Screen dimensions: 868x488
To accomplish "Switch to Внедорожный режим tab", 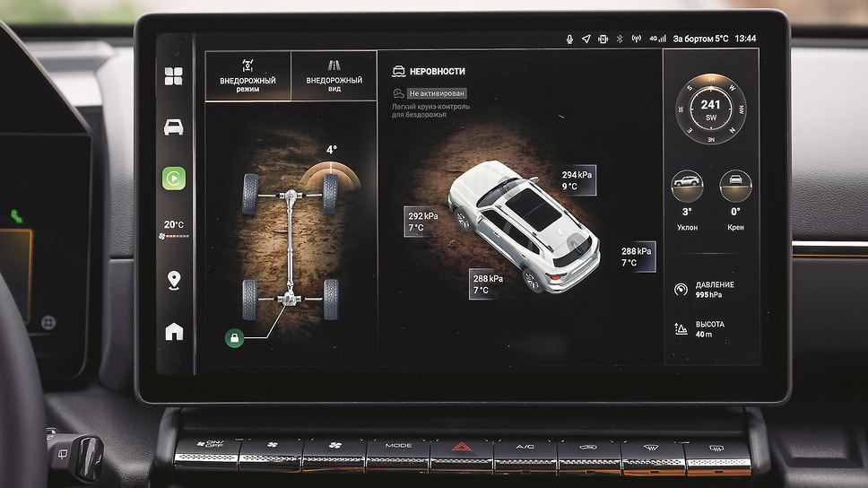I will pos(248,74).
